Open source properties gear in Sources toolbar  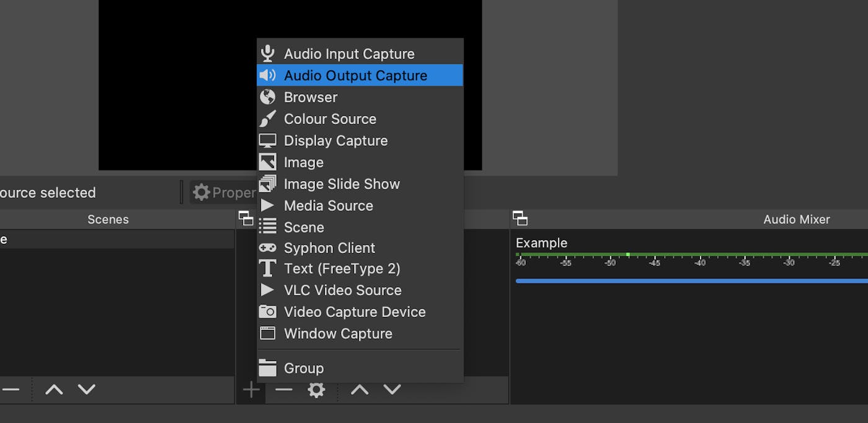(316, 390)
